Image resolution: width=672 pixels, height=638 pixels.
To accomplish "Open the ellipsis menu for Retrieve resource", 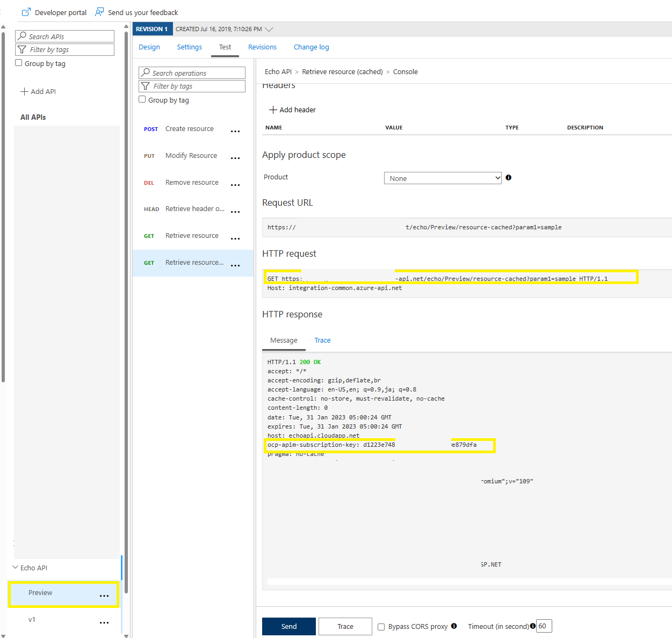I will point(235,239).
